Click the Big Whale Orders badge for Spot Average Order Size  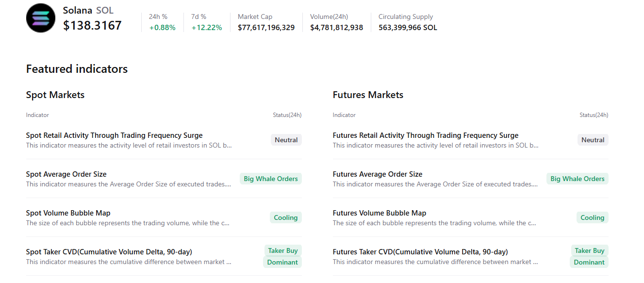(270, 178)
